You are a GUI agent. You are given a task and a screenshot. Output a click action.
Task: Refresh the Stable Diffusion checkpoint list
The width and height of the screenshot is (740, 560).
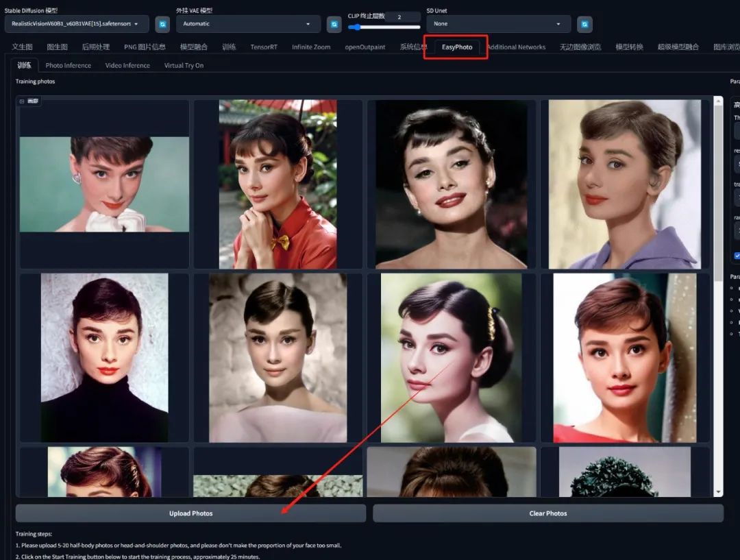tap(162, 24)
